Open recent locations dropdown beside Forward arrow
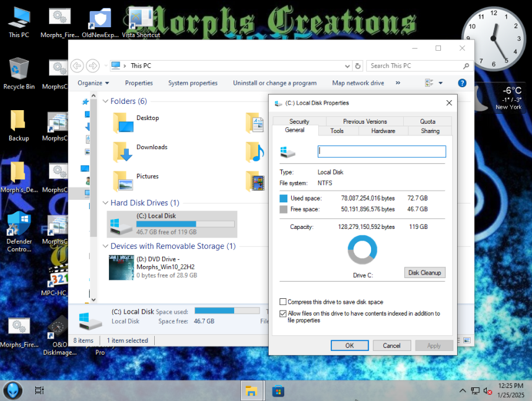Screen dimensions: 532x401 (106, 66)
